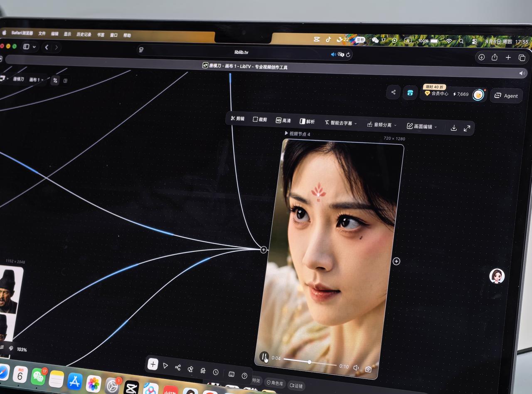Open the 解析 analysis tool
The height and width of the screenshot is (394, 532).
click(x=307, y=121)
